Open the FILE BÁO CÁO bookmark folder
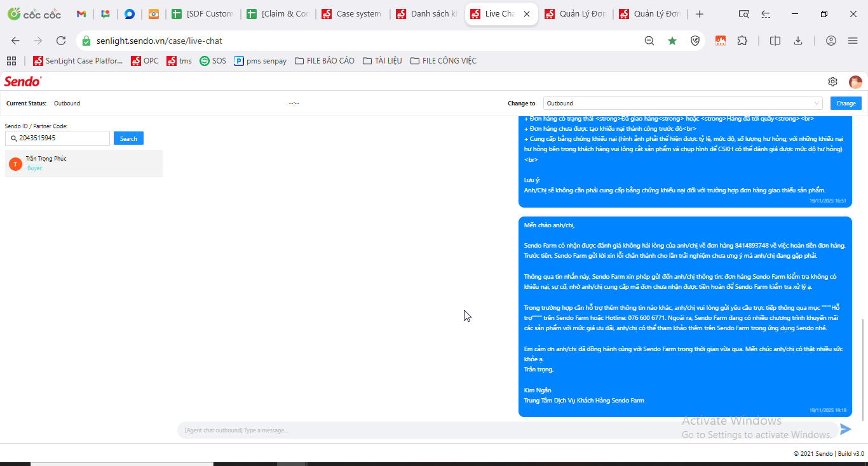Screen dimensions: 868x466 point(324,61)
